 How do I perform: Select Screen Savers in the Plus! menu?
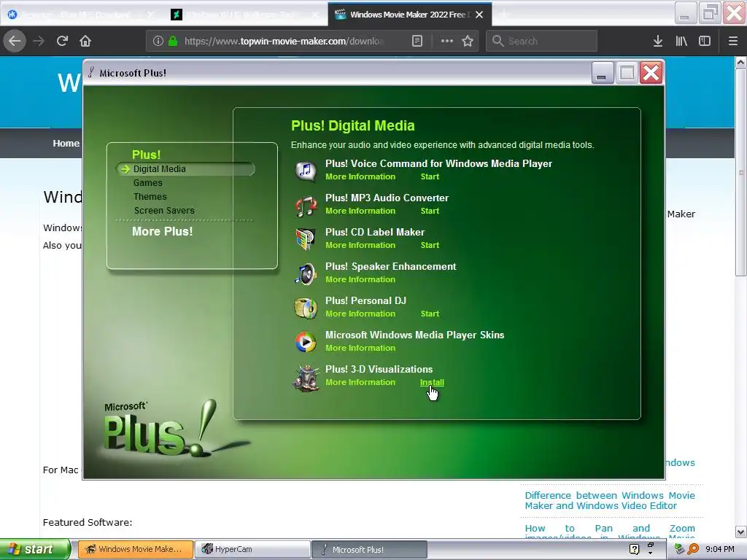(x=164, y=211)
